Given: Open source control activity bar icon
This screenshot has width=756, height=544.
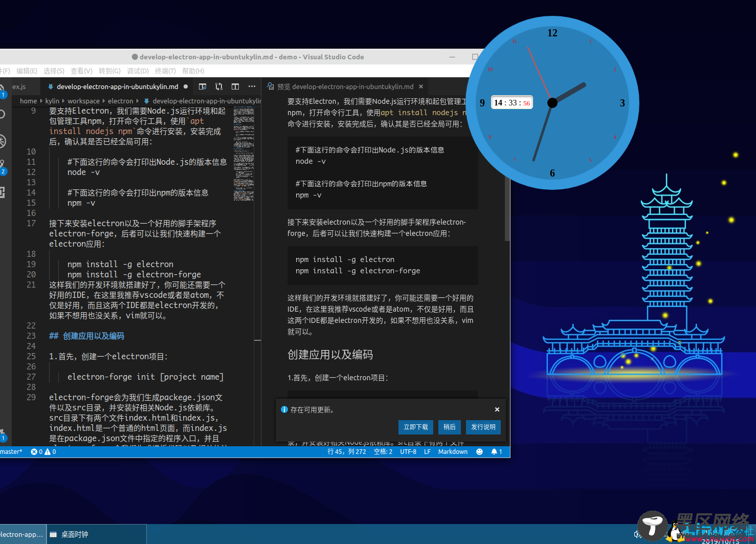Looking at the screenshot, I should [3, 165].
